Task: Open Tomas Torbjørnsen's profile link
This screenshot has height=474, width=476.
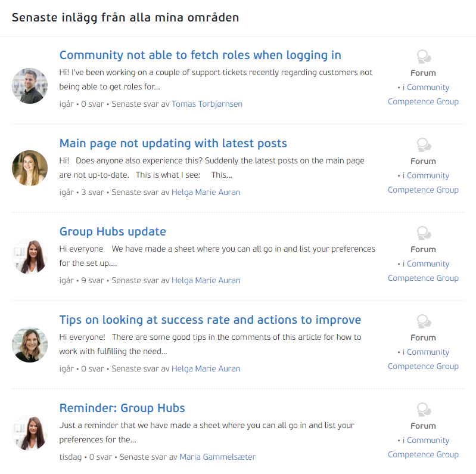Action: [x=207, y=104]
